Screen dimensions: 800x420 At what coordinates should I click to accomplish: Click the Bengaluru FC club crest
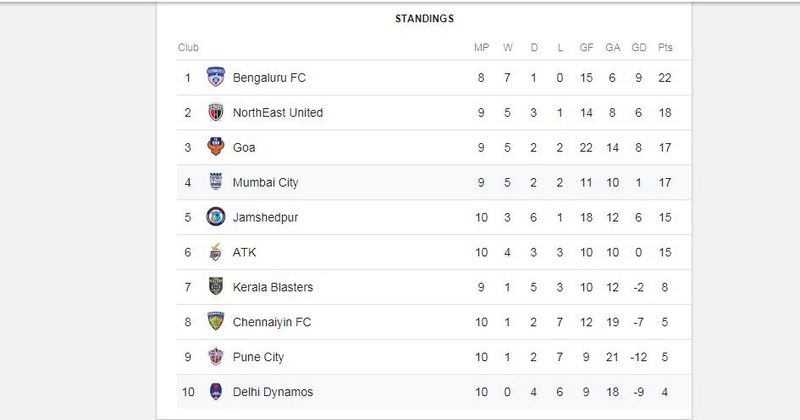point(216,77)
